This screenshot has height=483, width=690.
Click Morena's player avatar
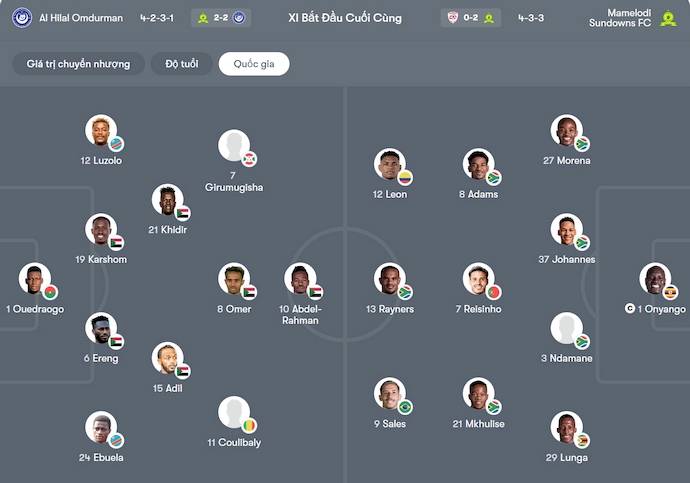pyautogui.click(x=566, y=131)
